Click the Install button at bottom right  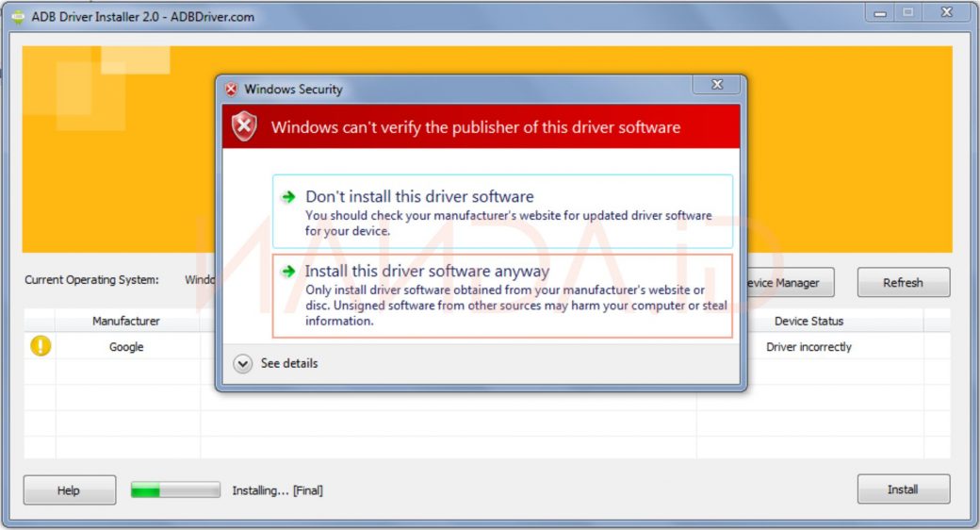pos(903,489)
